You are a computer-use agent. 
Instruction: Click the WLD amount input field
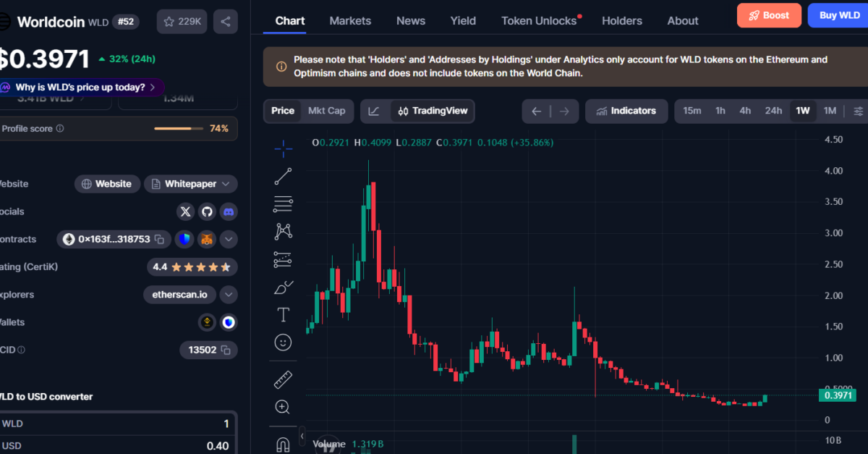point(118,424)
